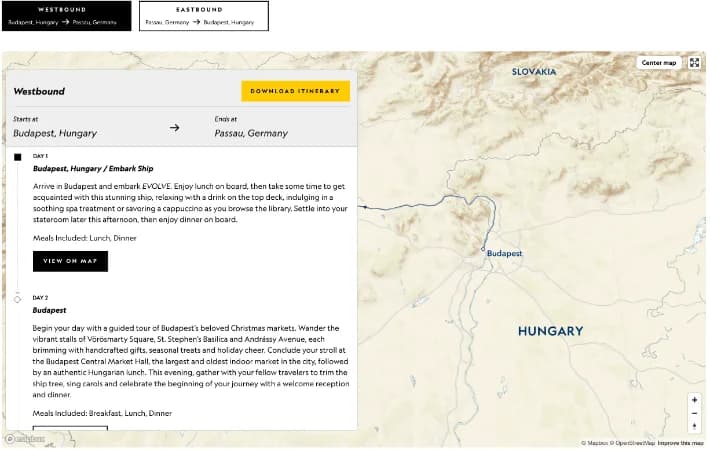The image size is (710, 450).
Task: Click Day 2 circle timeline marker
Action: pyautogui.click(x=17, y=299)
